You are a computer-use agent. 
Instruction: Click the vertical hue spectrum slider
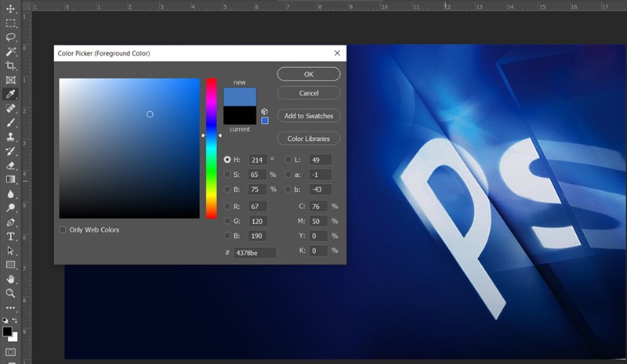[x=212, y=149]
